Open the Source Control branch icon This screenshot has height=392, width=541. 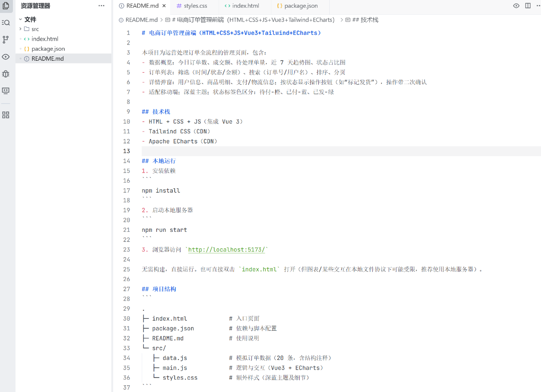point(6,40)
